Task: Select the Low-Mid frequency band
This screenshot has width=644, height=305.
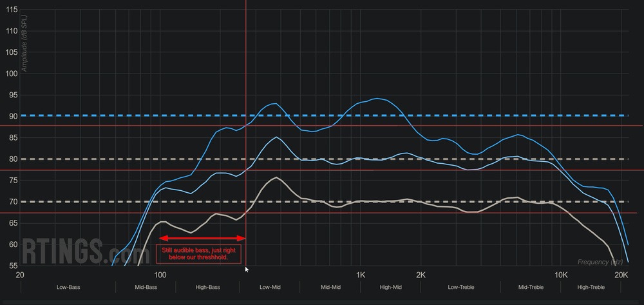Action: pos(270,287)
